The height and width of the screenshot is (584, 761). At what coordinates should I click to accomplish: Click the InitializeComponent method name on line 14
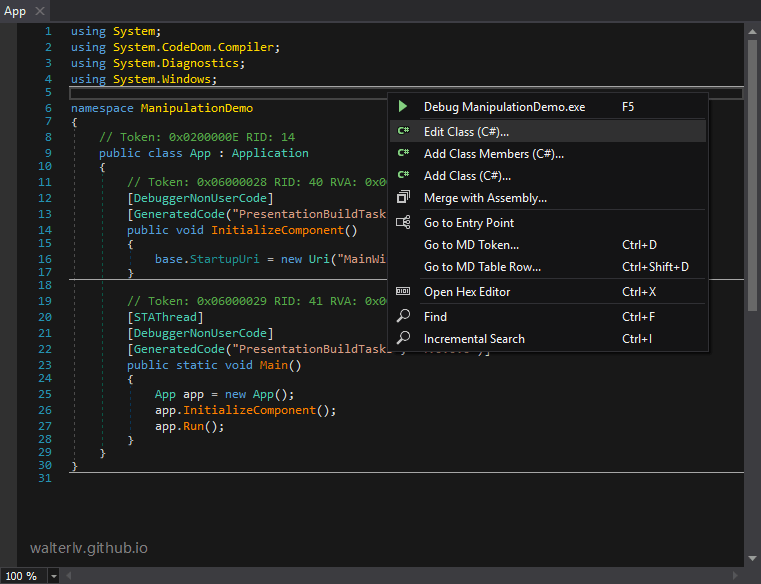[278, 230]
